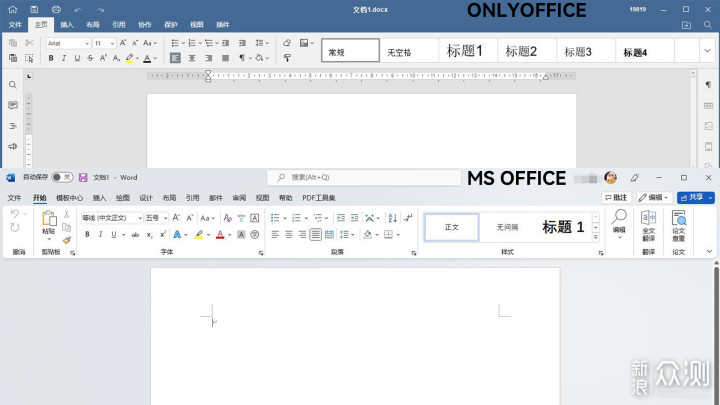This screenshot has height=405, width=720.
Task: Open ONLYOFFICE search in left sidebar
Action: (x=13, y=85)
